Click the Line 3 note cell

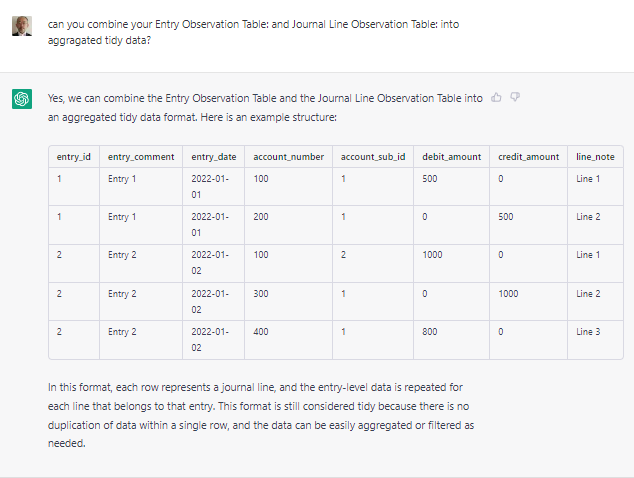[595, 340]
